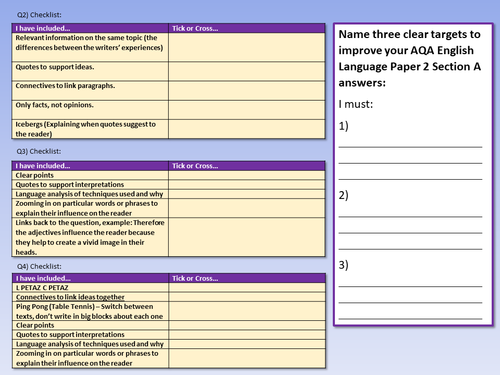Click first writing line under target 2)
This screenshot has height=375, width=500.
[x=410, y=216]
